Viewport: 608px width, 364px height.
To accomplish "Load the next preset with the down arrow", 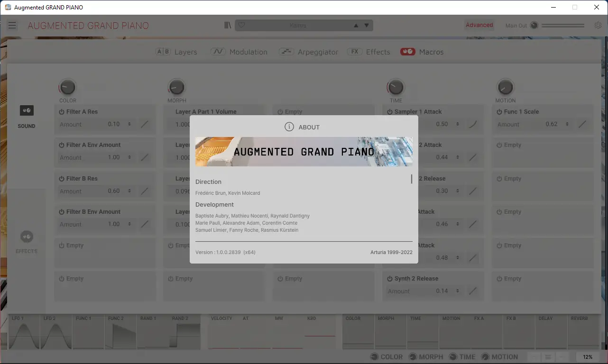I will [365, 25].
